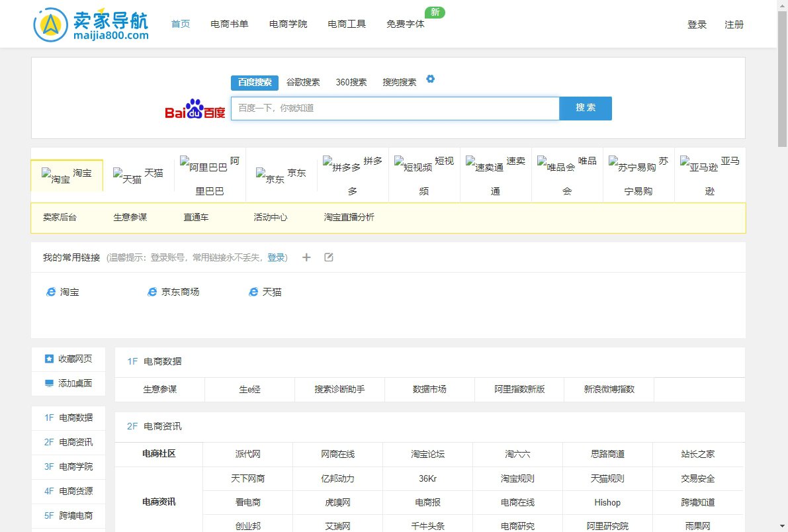Click 登录 in the top right header
This screenshot has height=532, width=788.
697,24
